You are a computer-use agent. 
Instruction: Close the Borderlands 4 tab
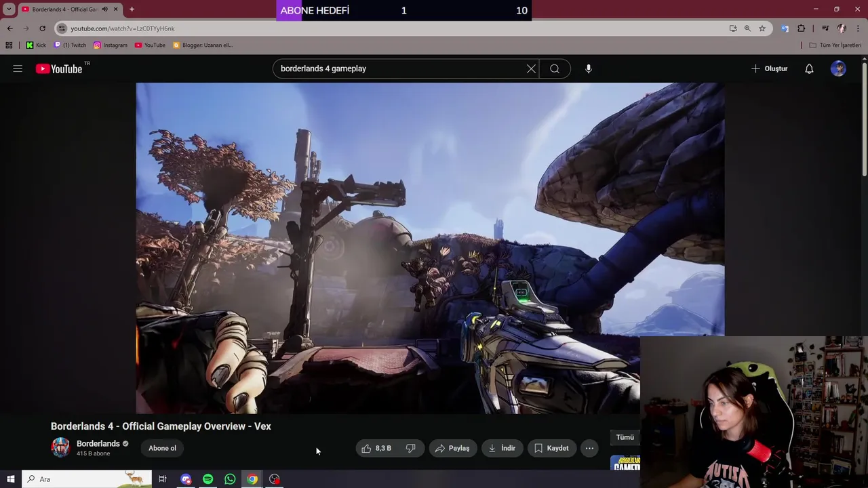(115, 9)
